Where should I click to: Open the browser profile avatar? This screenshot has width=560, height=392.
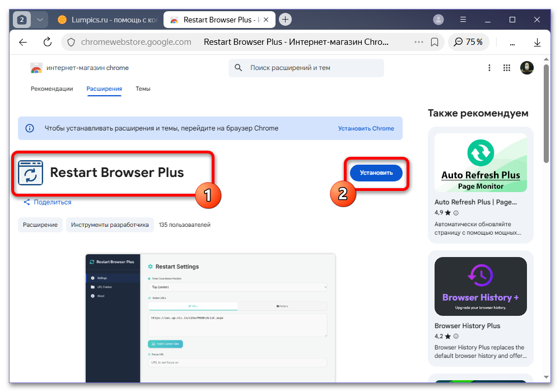click(438, 20)
